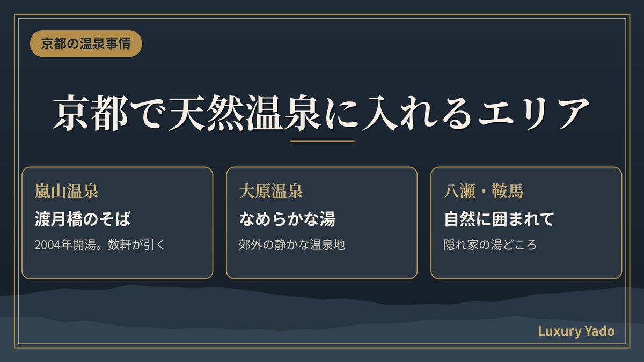
Task: Click the 京都の温泉事情 gold badge
Action: click(x=86, y=44)
